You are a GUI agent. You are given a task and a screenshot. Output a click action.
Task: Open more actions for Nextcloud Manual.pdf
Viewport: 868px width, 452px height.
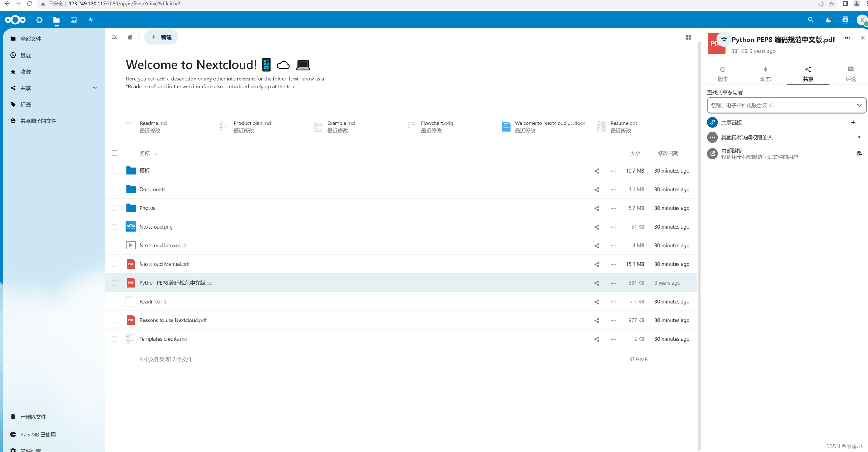point(613,264)
